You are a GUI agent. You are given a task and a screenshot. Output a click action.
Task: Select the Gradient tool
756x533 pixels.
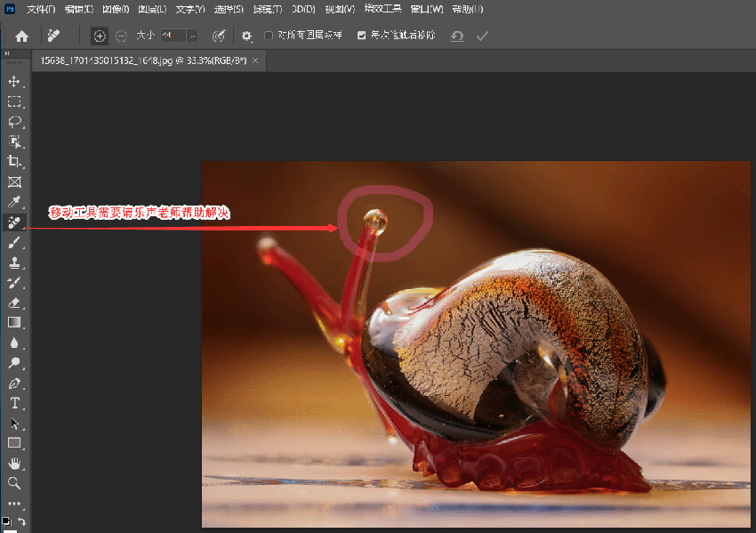click(x=14, y=322)
